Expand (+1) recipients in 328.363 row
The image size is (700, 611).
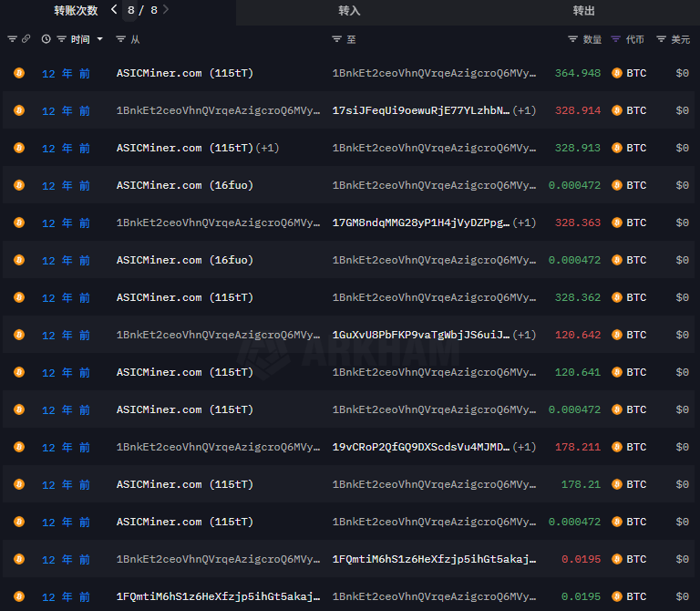point(525,223)
